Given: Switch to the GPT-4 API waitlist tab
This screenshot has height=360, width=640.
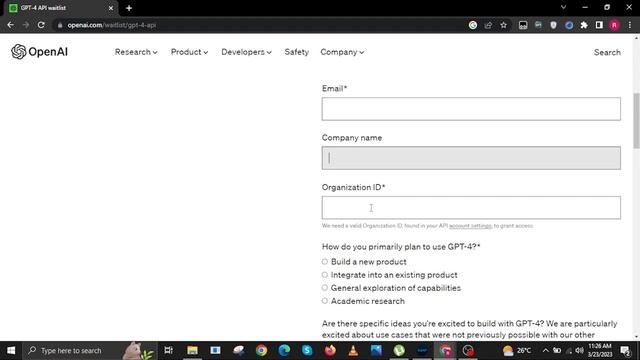Looking at the screenshot, I should click(61, 8).
